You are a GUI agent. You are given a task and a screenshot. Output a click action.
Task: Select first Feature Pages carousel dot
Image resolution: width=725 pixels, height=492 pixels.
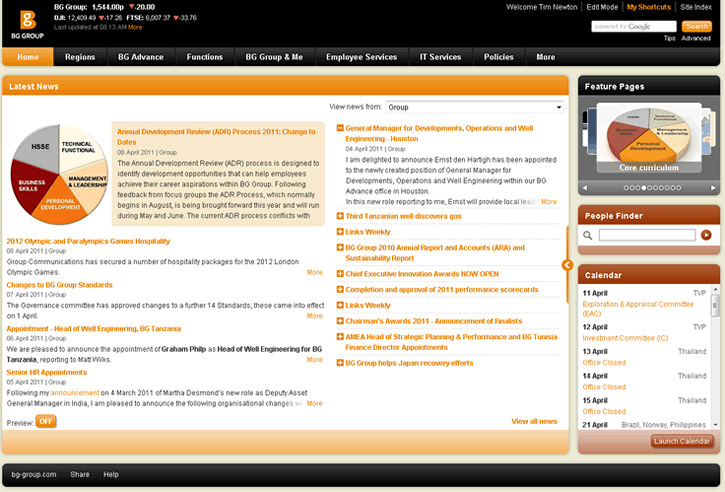click(626, 188)
